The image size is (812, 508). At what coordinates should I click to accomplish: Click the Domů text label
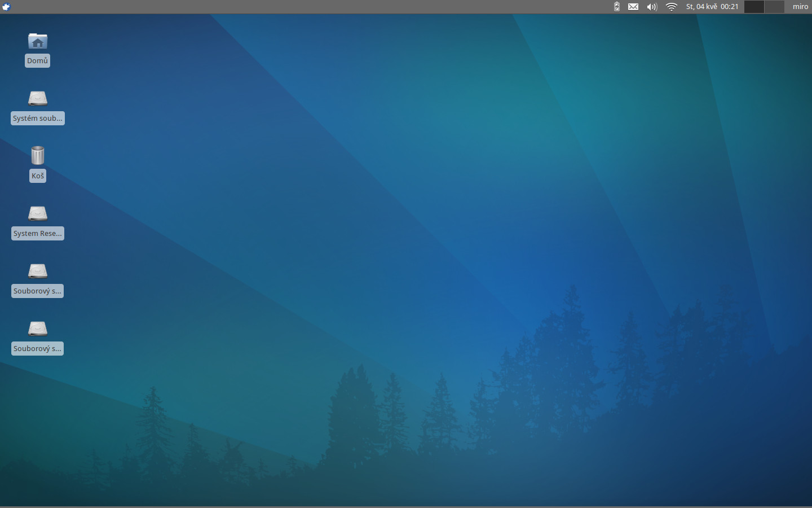tap(38, 61)
